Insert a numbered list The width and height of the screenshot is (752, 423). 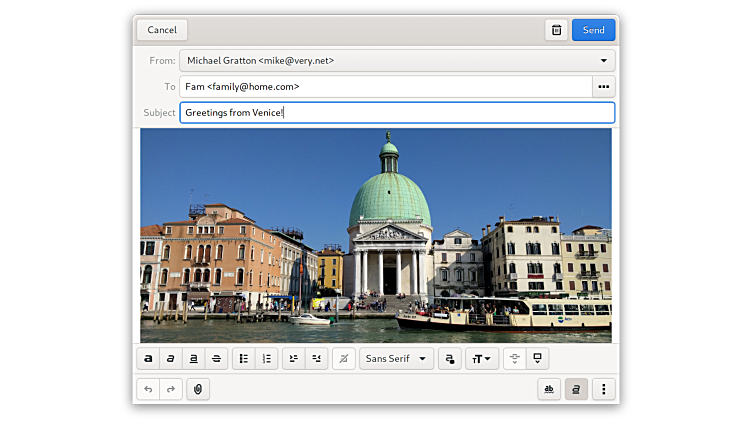[266, 358]
